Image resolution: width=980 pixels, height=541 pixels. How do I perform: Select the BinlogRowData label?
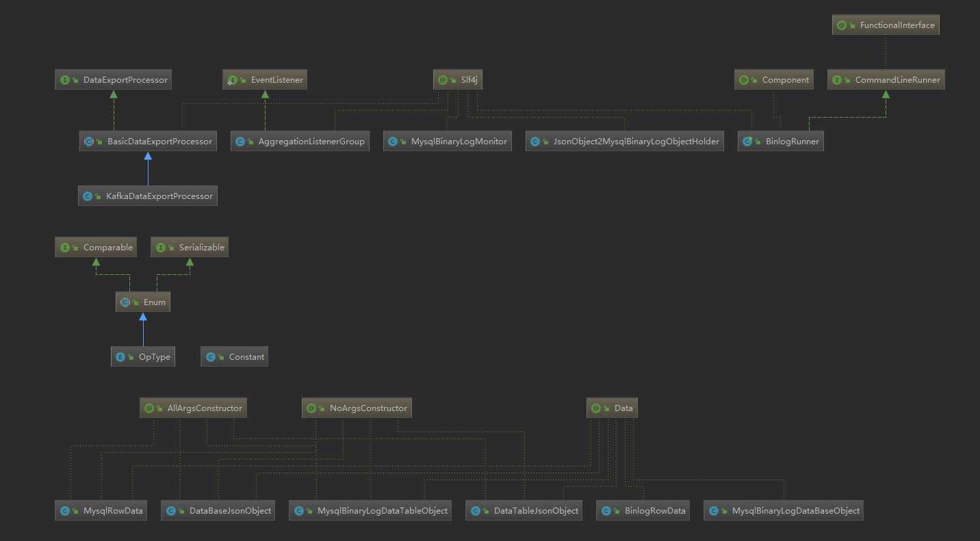(655, 511)
